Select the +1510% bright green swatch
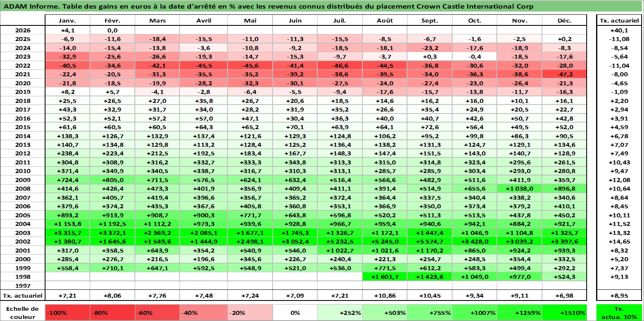Screen dimensions: 644x321 pyautogui.click(x=564, y=313)
